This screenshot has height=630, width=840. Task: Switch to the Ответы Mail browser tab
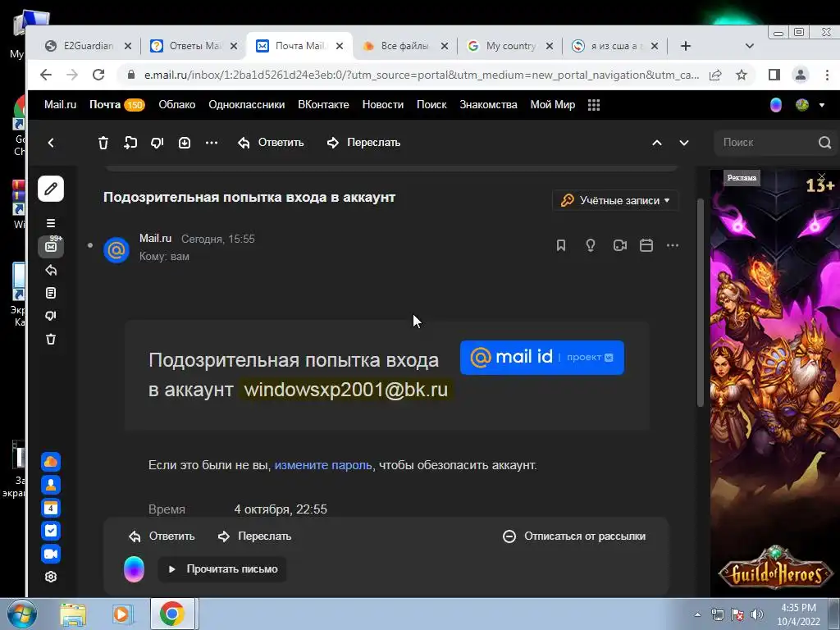click(x=193, y=46)
